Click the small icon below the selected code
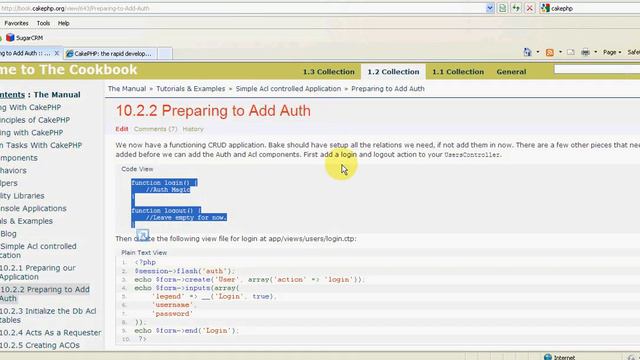 click(142, 236)
